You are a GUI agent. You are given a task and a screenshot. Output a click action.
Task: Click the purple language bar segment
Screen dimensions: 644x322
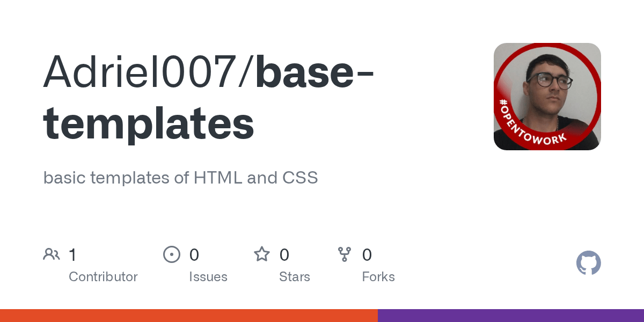pos(511,316)
